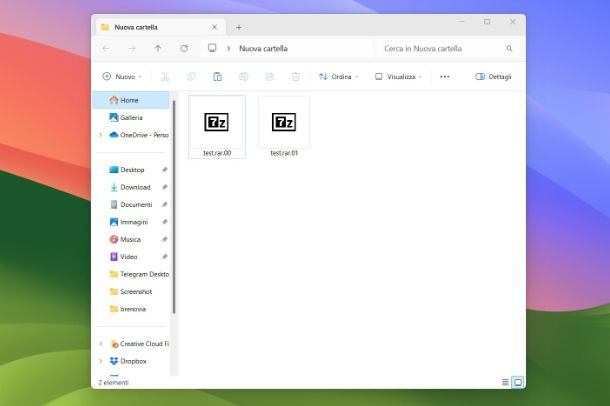Click Nuova cartella in address bar
610x406 pixels.
pyautogui.click(x=263, y=48)
